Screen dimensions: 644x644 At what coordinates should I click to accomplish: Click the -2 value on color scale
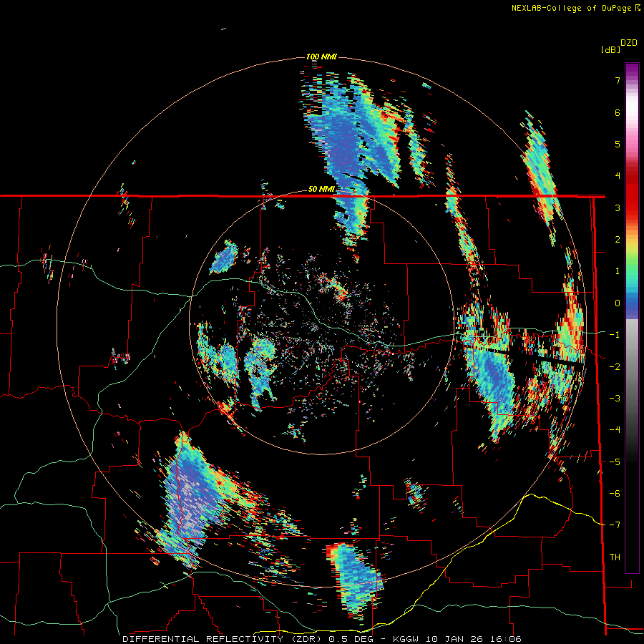615,366
